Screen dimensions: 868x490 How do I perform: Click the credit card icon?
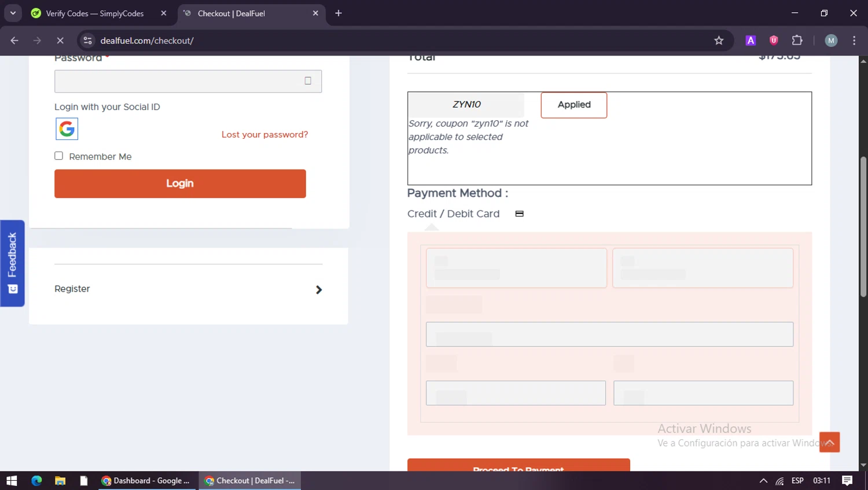[520, 213]
